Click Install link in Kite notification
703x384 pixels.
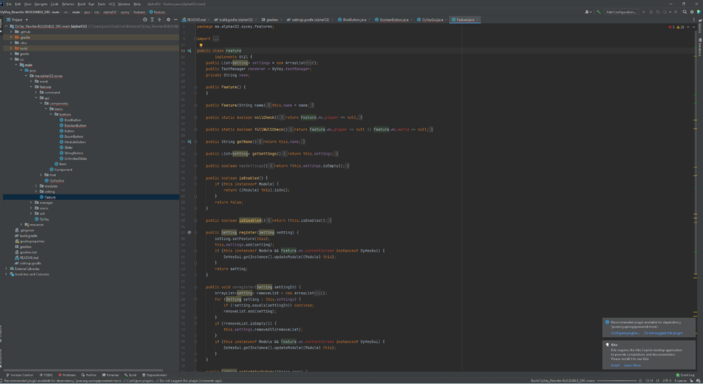pos(615,365)
